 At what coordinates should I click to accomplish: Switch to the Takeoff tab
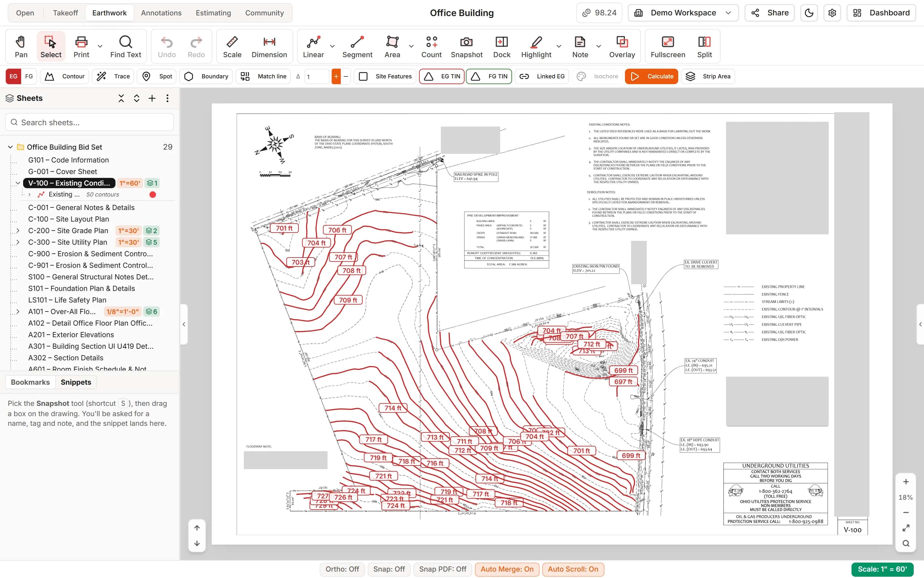[x=65, y=13]
